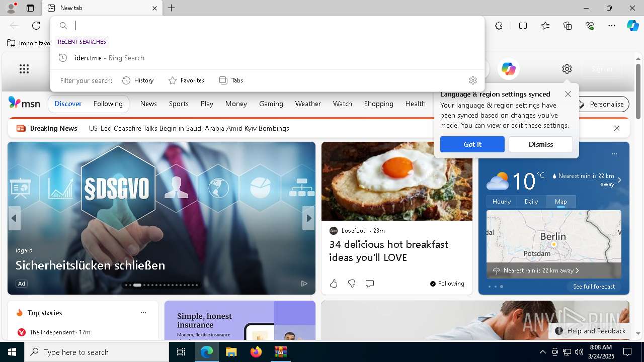
Task: Open the breaking news ceasefire headline
Action: [x=189, y=128]
